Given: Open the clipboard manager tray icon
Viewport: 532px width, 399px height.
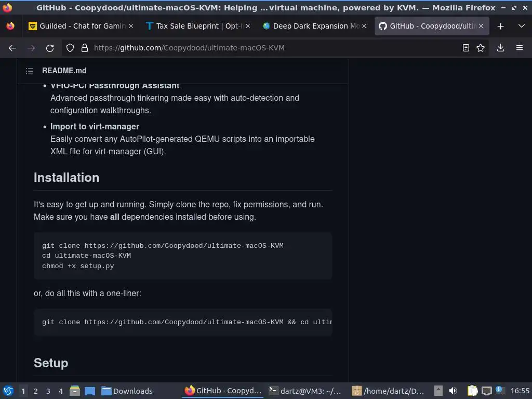Looking at the screenshot, I should pos(472,391).
